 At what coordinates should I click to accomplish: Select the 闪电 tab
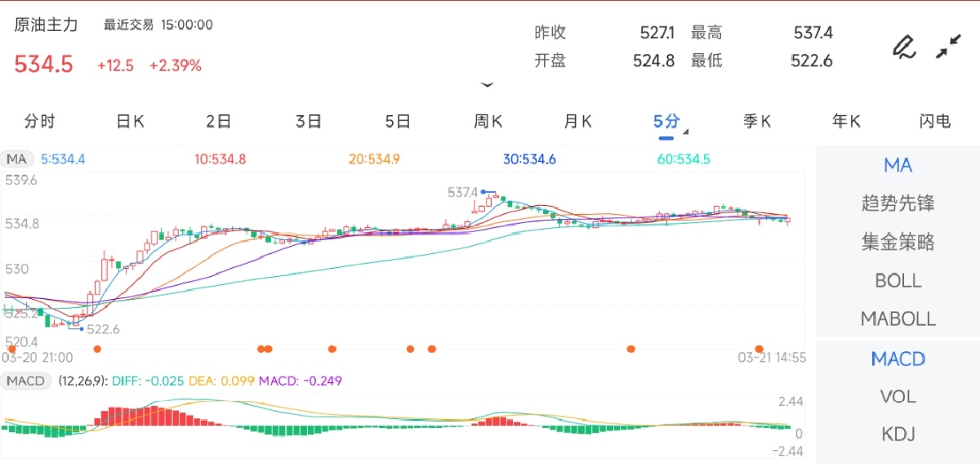pyautogui.click(x=934, y=122)
